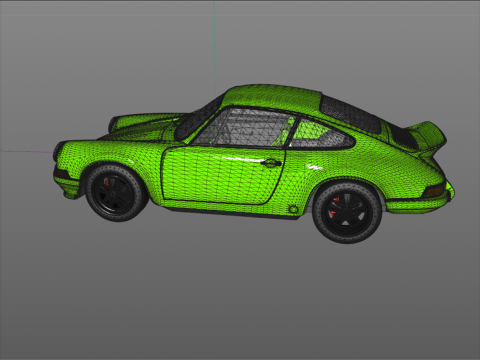Select the driver side door window
The image size is (480, 360).
click(243, 128)
